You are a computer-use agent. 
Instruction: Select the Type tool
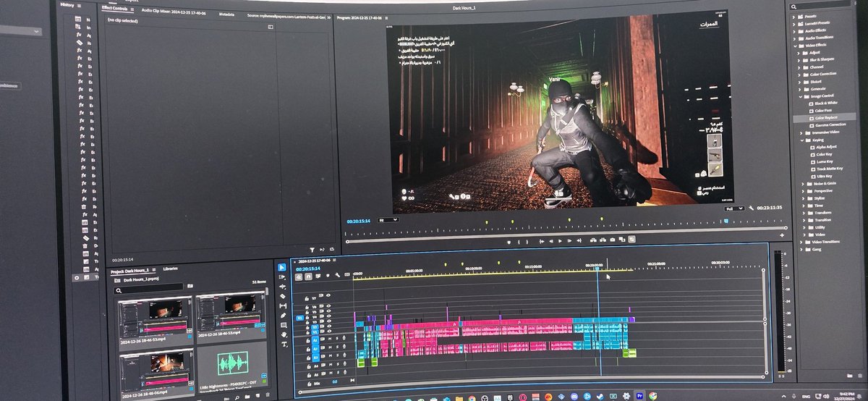pyautogui.click(x=284, y=344)
